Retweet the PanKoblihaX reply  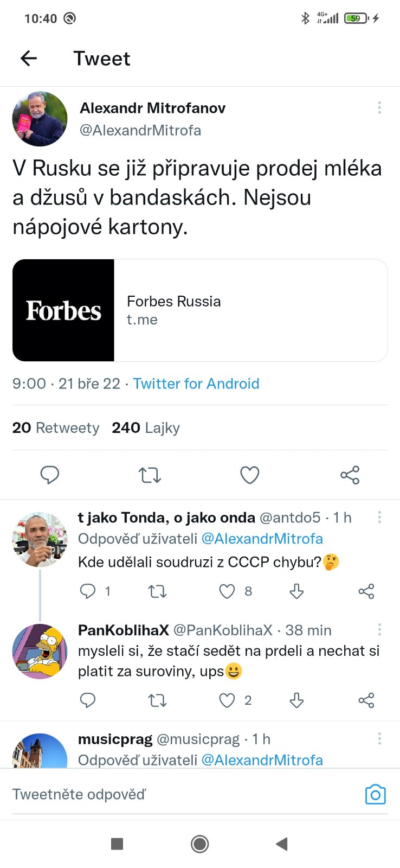click(157, 700)
